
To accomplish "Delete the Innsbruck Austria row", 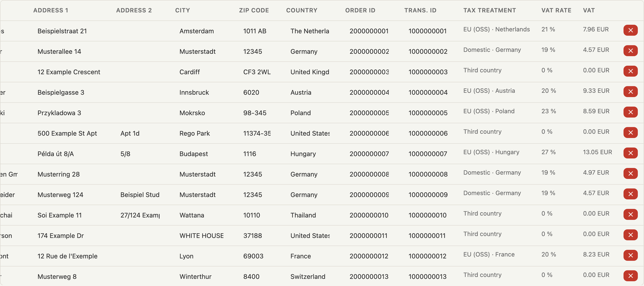I will point(630,92).
